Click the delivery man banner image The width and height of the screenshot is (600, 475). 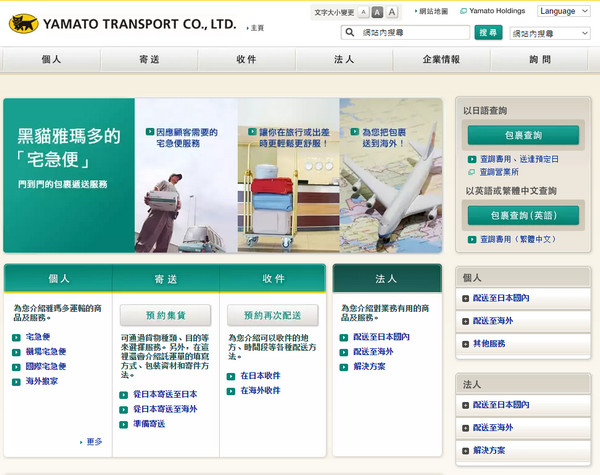186,175
